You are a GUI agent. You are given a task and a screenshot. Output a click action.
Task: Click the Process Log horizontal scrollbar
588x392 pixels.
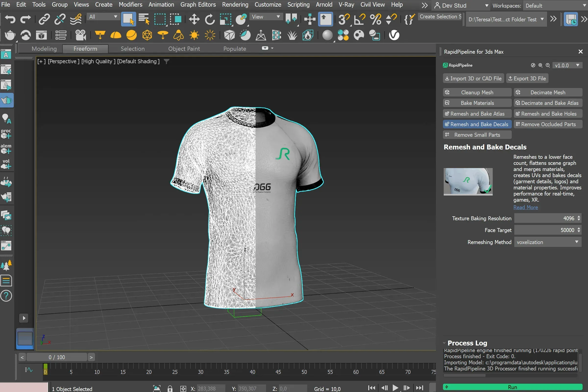point(464,375)
